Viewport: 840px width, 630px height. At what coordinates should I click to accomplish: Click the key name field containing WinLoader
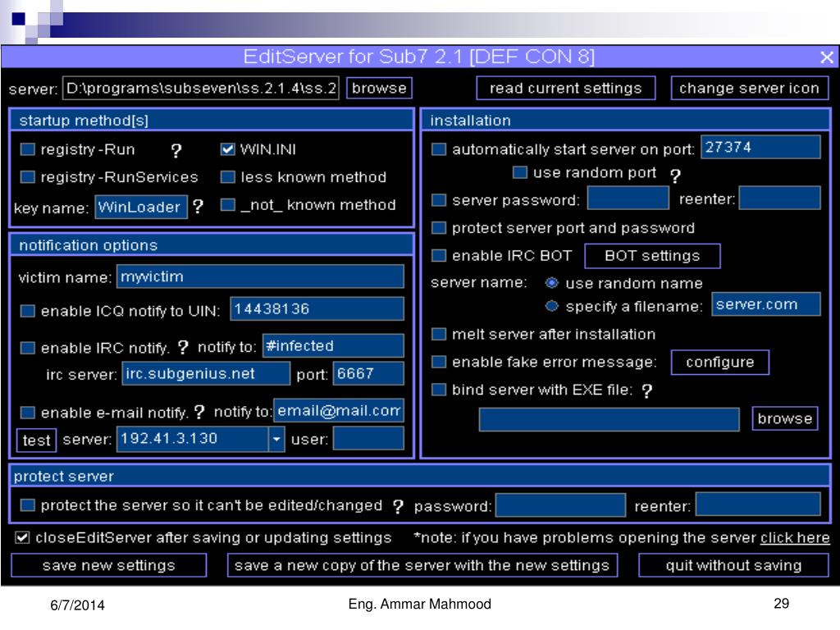[141, 207]
